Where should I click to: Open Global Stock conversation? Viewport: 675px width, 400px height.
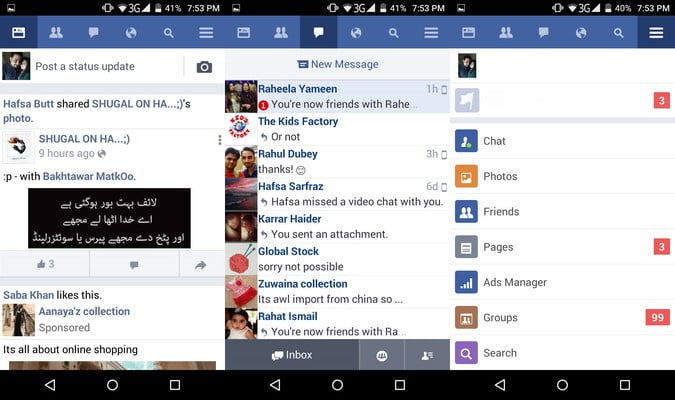pyautogui.click(x=338, y=259)
